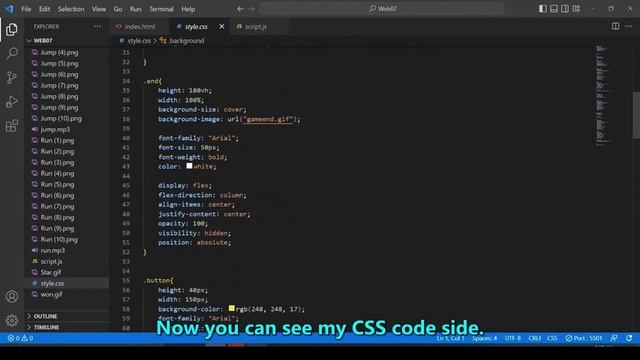The image size is (640, 360).
Task: Click the white color swatch on line 43
Action: (189, 166)
